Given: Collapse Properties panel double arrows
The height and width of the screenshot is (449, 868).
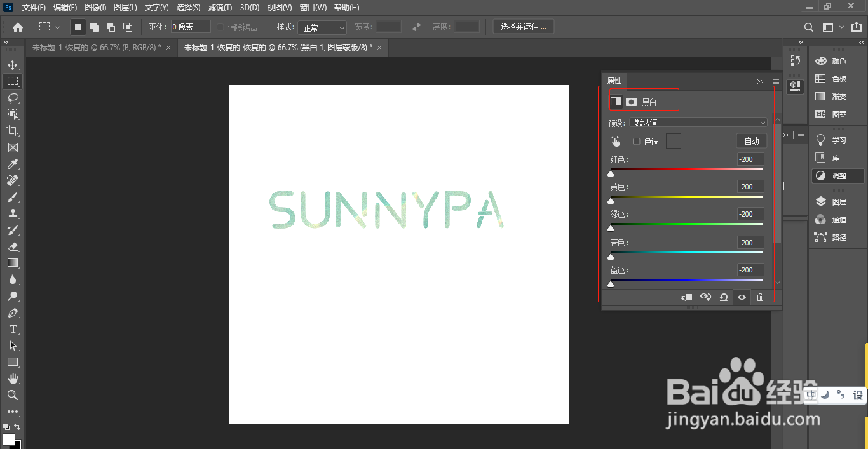Looking at the screenshot, I should pos(760,81).
